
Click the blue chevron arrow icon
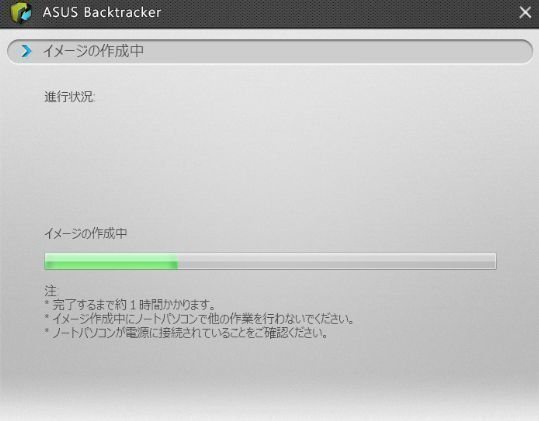coord(26,51)
